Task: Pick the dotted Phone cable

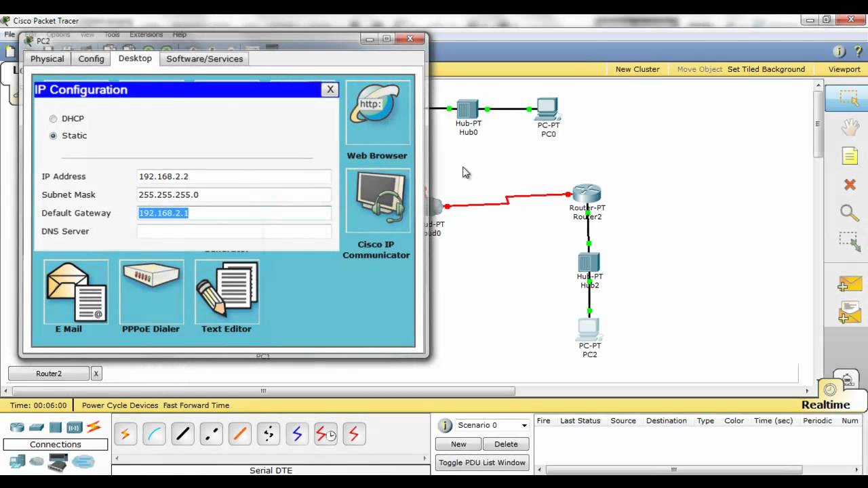Action: tap(268, 434)
